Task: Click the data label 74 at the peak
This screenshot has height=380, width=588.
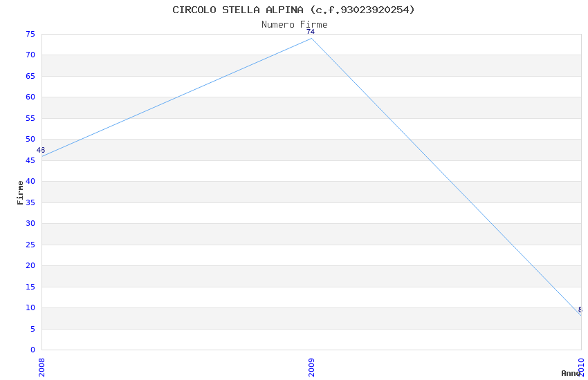Action: 311,32
